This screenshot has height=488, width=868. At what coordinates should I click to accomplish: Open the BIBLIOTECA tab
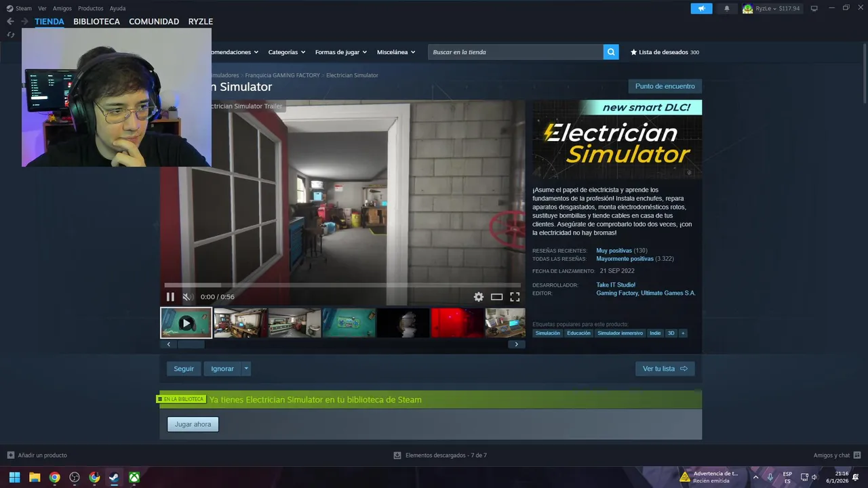[96, 22]
